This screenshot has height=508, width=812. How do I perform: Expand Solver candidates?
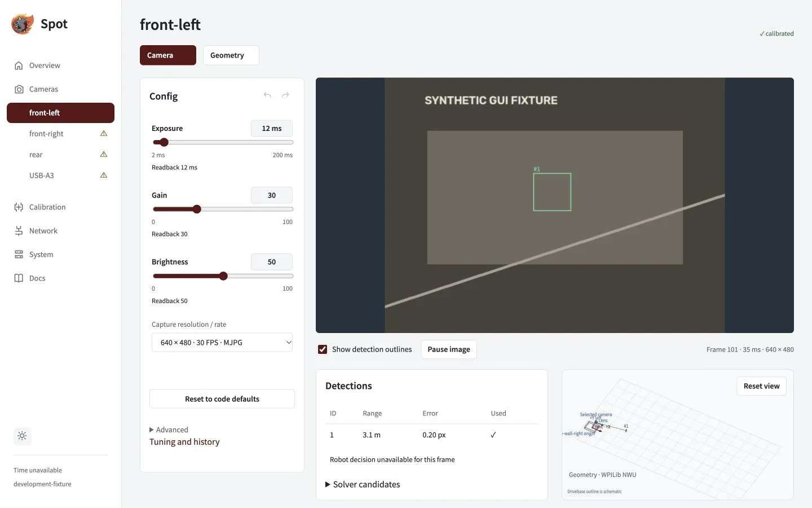pos(363,484)
